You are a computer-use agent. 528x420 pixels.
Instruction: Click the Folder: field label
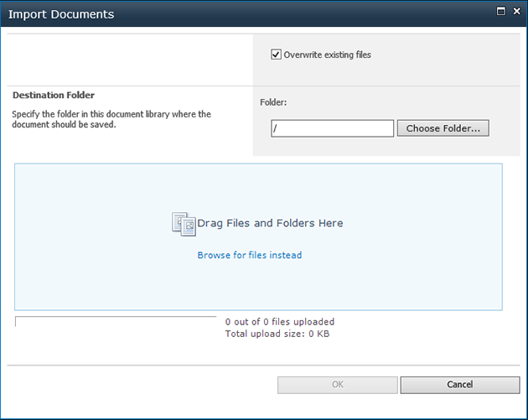273,102
